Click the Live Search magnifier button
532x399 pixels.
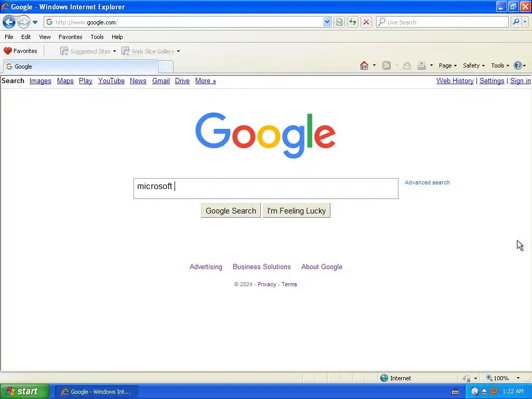coord(516,22)
